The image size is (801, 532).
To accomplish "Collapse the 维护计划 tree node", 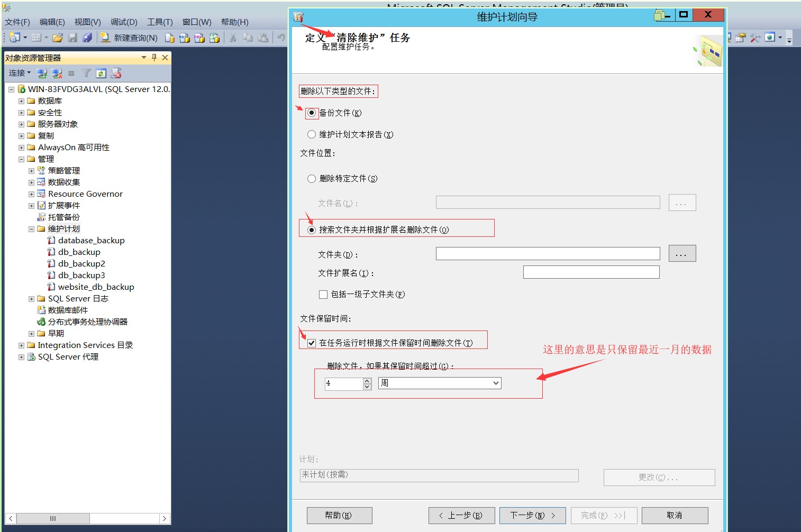I will (x=31, y=229).
